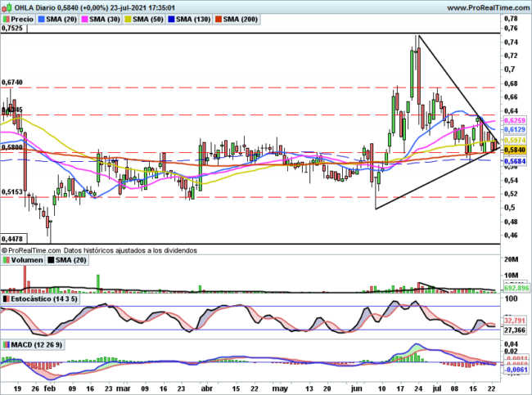The image size is (532, 395).
Task: Click the 0,46 price axis label
Action: 511,235
